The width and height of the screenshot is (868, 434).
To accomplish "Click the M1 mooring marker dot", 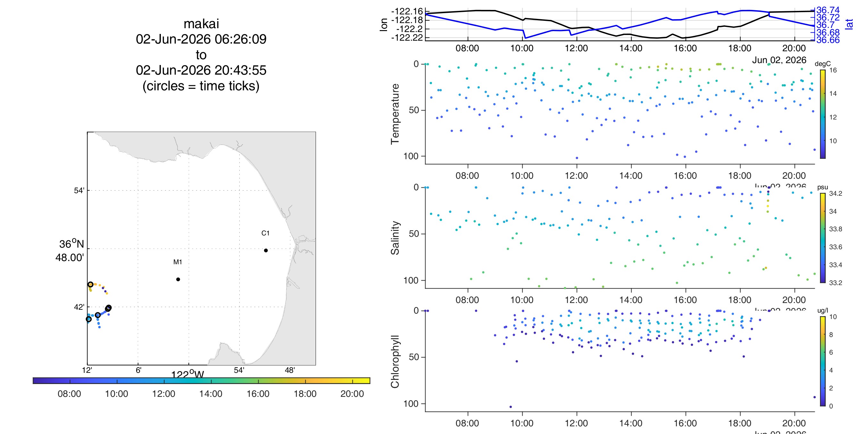I will [178, 279].
